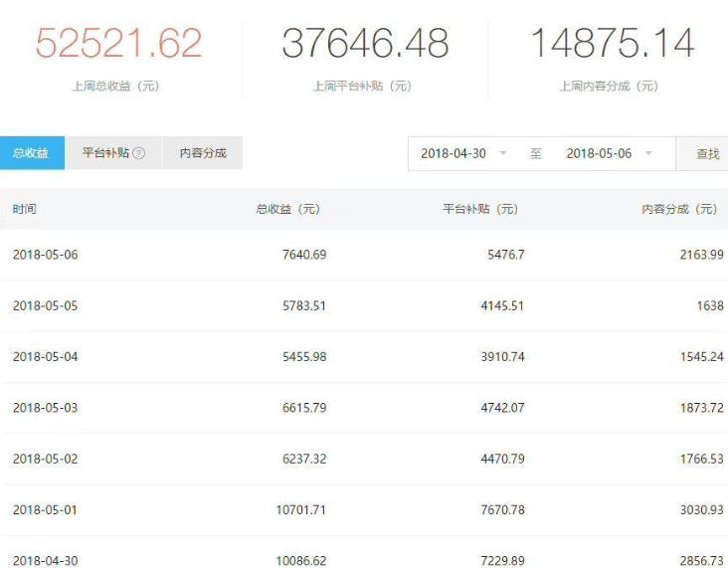Click content share value 1638
The width and height of the screenshot is (728, 568).
[x=710, y=305]
